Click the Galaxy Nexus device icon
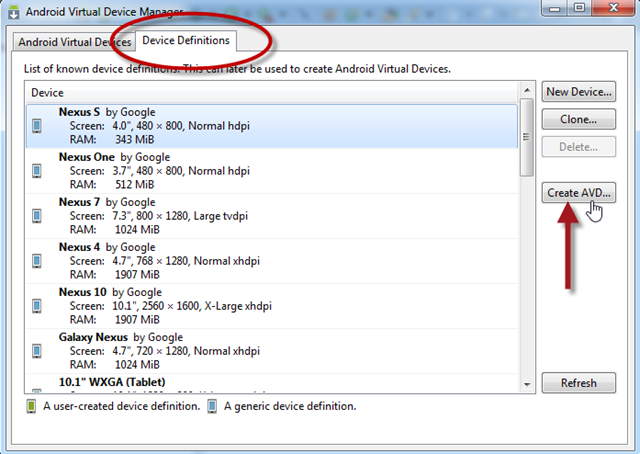 (37, 351)
